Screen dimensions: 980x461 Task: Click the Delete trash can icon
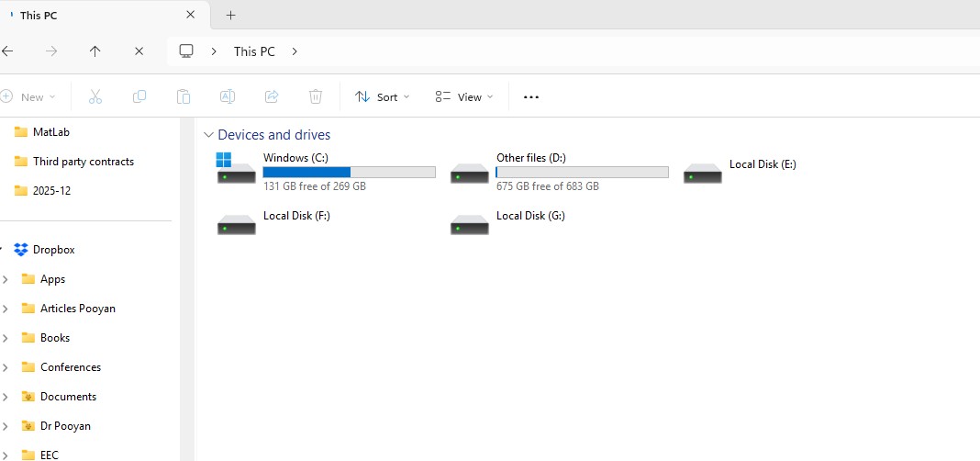click(x=316, y=96)
